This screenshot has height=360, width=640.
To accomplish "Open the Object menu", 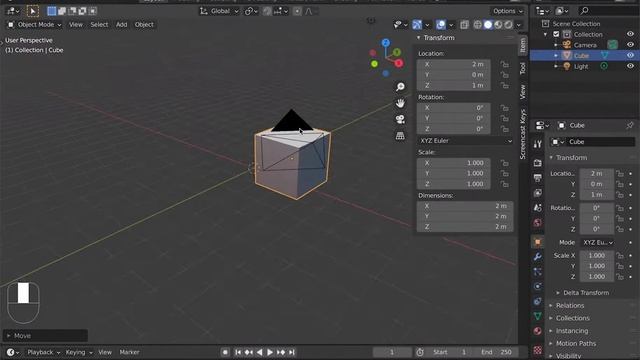I will tap(144, 25).
